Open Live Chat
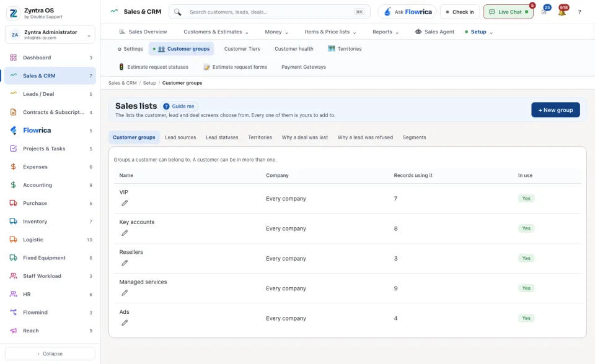595x364 pixels. pyautogui.click(x=508, y=12)
